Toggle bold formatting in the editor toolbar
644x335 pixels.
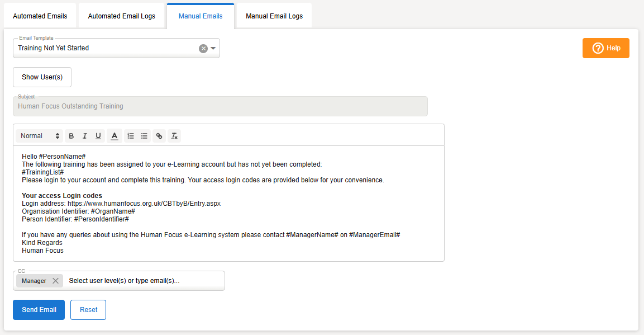(71, 136)
